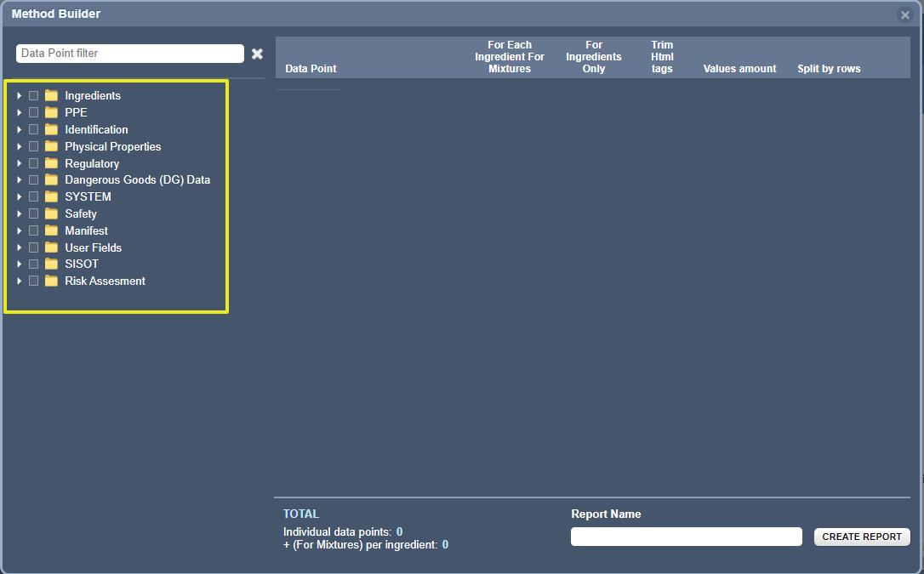Click the User Fields folder icon
The width and height of the screenshot is (924, 574).
51,247
